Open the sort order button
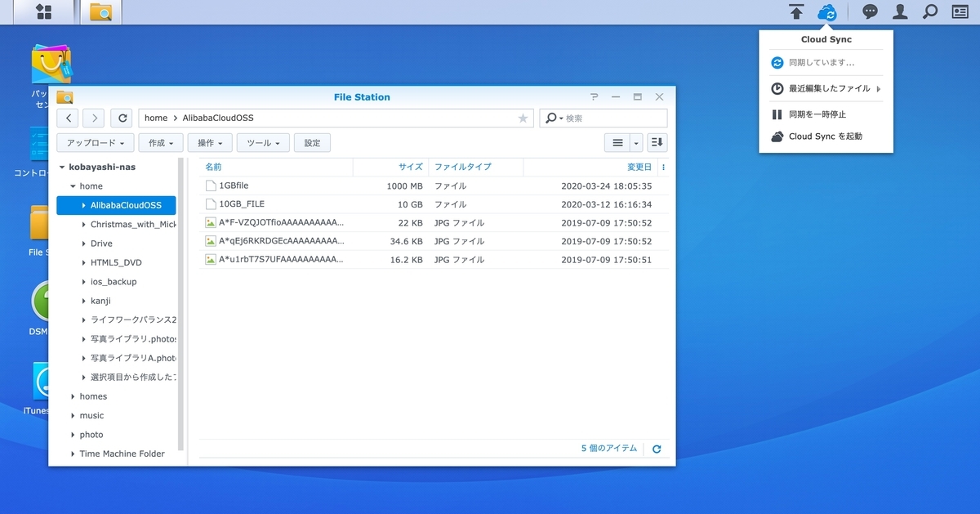 (x=657, y=143)
